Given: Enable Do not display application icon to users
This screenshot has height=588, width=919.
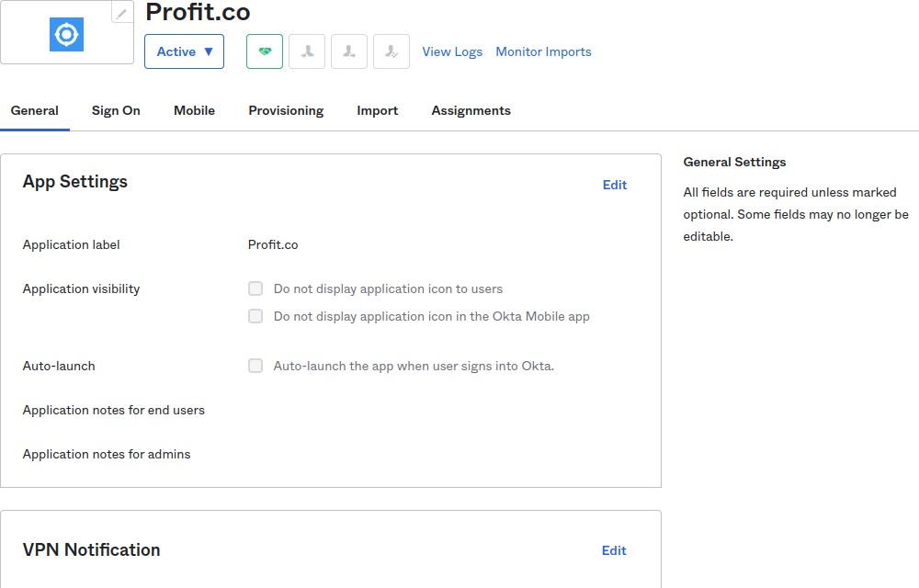Looking at the screenshot, I should click(255, 288).
